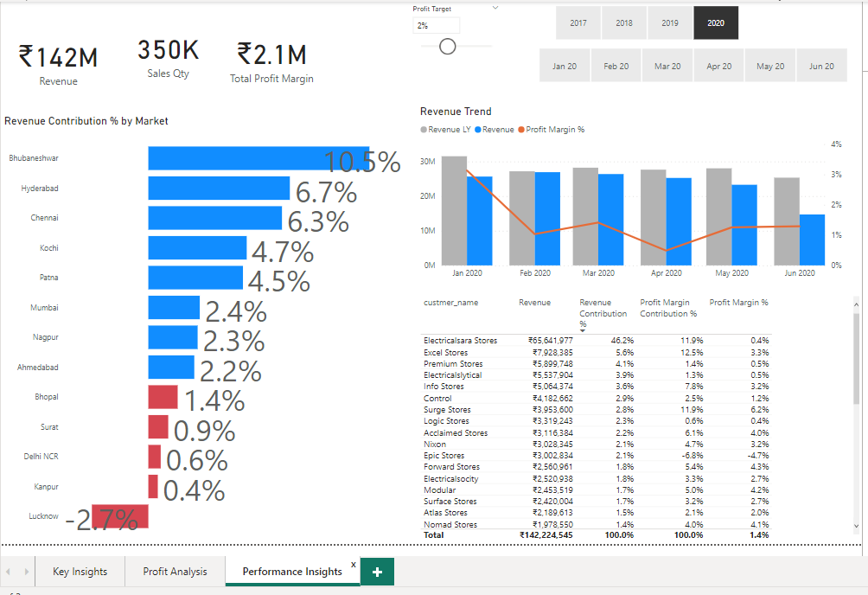Image resolution: width=868 pixels, height=595 pixels.
Task: Add a new report page with the plus icon
Action: tap(376, 572)
